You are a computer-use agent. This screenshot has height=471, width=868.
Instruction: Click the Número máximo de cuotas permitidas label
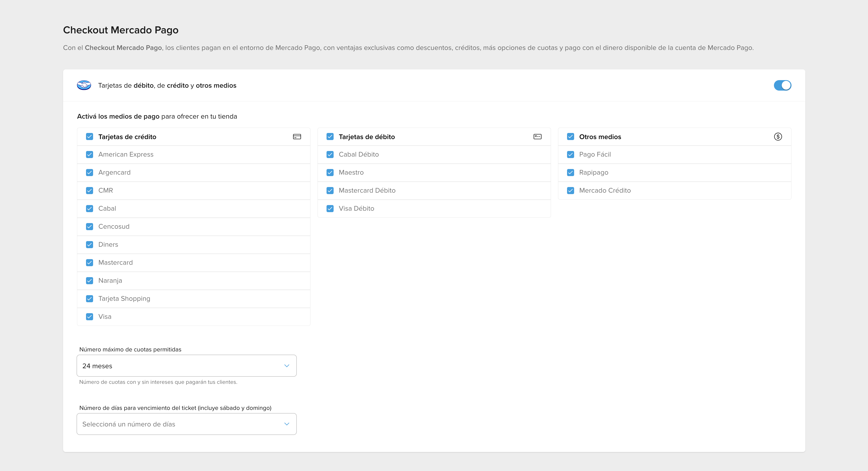click(x=130, y=349)
